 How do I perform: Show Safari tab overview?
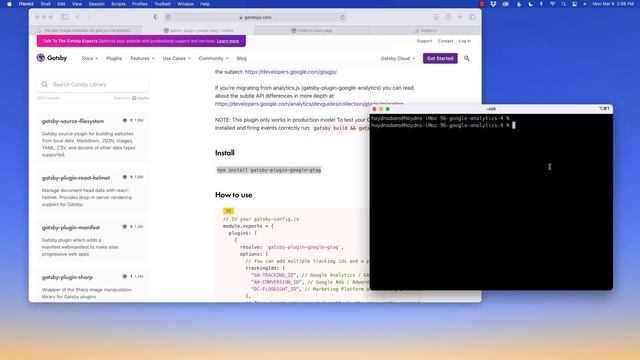[472, 17]
